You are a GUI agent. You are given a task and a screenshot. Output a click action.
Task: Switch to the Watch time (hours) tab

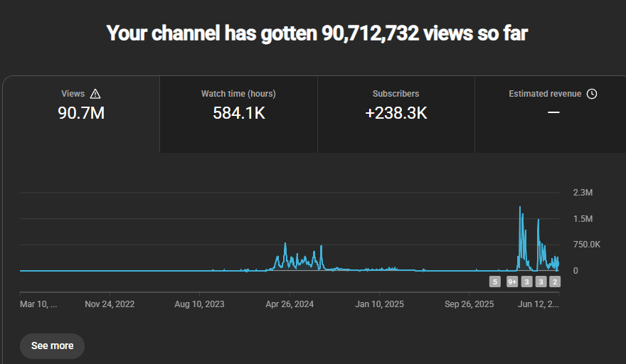tap(238, 114)
